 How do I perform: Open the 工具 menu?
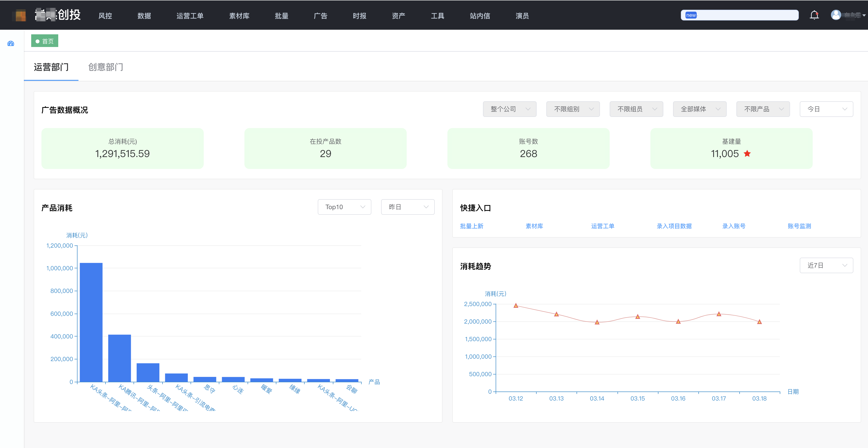438,16
